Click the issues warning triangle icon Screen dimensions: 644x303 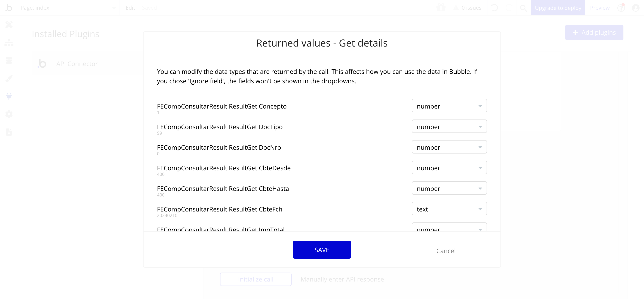click(456, 8)
